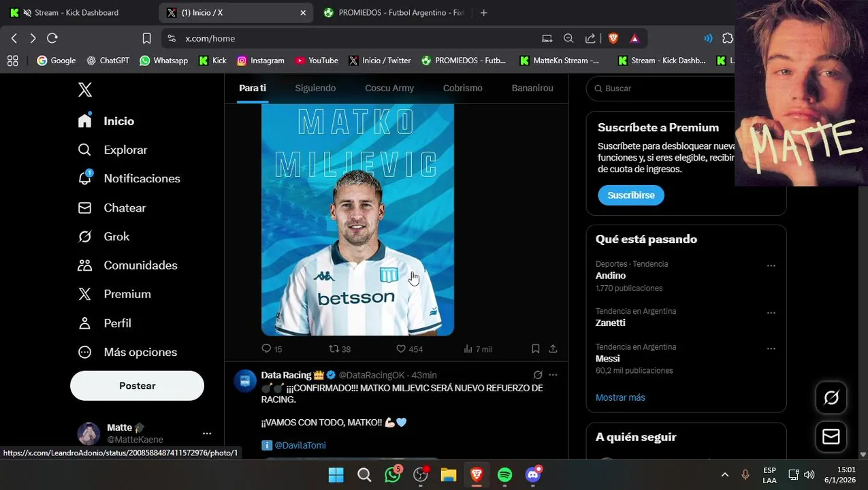Open options for the Messi trend

pos(771,348)
